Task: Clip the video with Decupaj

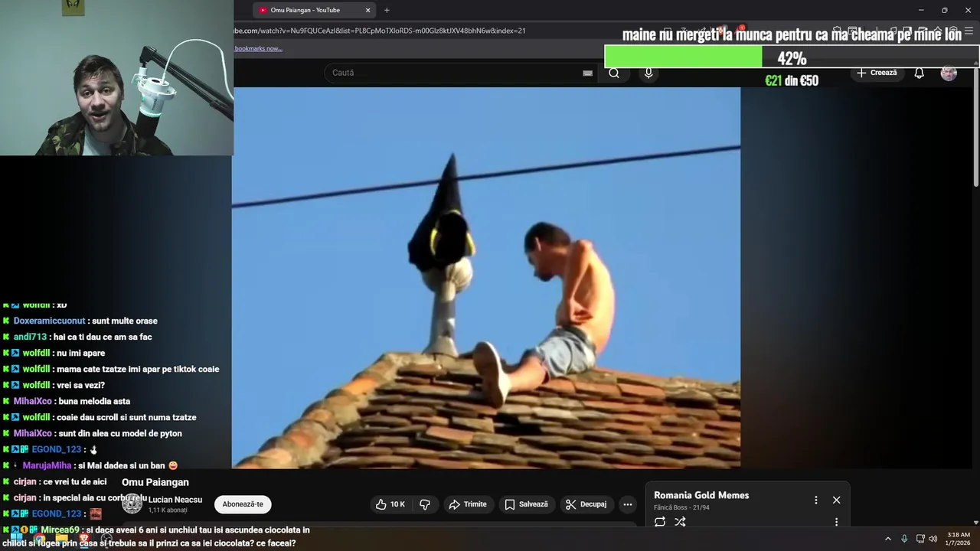Action: 586,504
